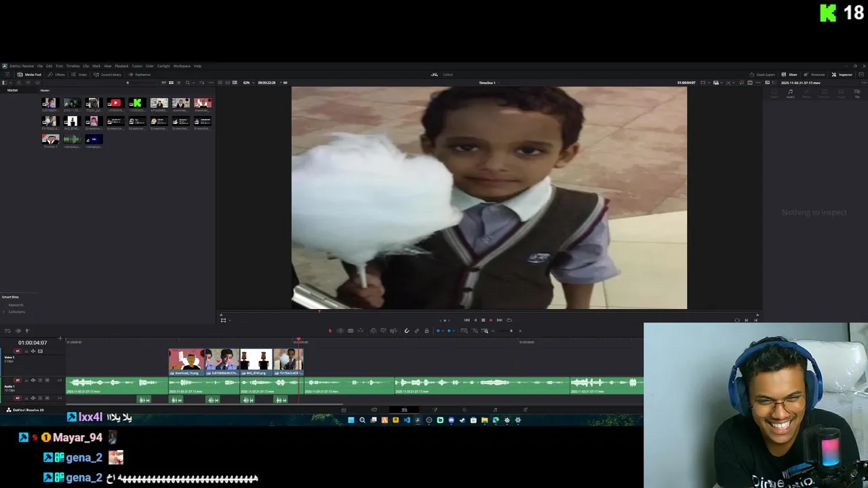Switch to the Deliver page rocket icon
This screenshot has height=488, width=868.
tap(525, 410)
